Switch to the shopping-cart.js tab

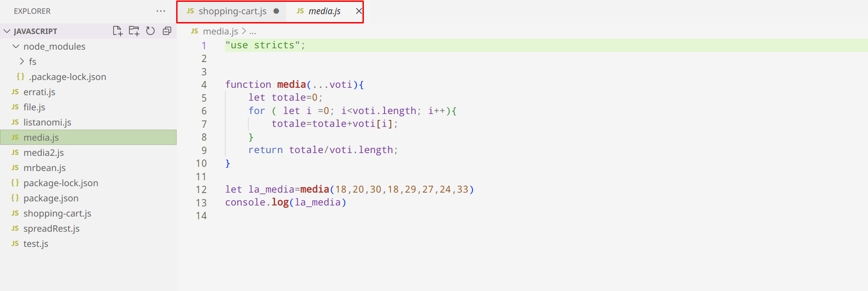[232, 11]
